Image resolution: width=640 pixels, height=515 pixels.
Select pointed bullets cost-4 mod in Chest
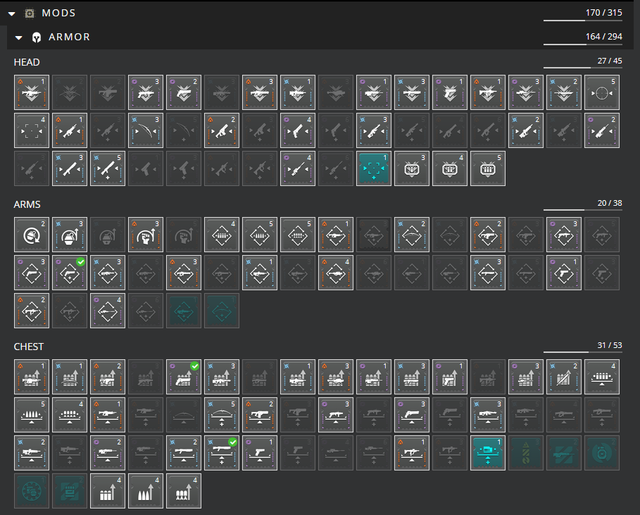tap(145, 491)
